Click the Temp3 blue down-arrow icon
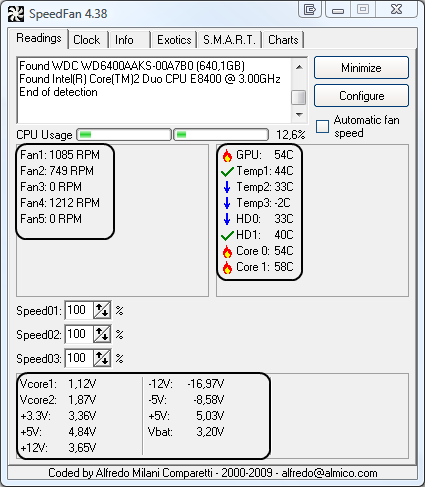Image resolution: width=425 pixels, height=487 pixels. [227, 203]
